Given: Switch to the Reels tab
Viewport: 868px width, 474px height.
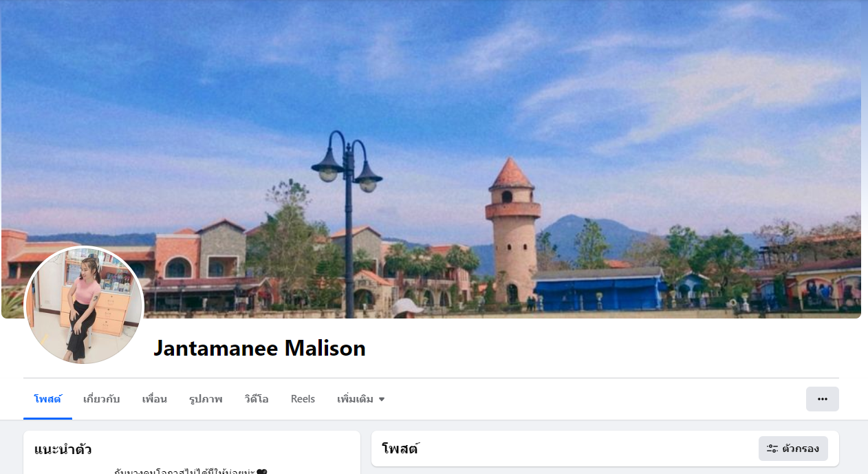Looking at the screenshot, I should pyautogui.click(x=303, y=399).
